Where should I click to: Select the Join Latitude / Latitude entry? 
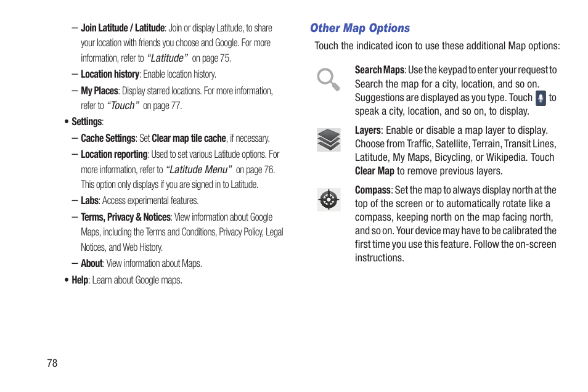coord(123,28)
